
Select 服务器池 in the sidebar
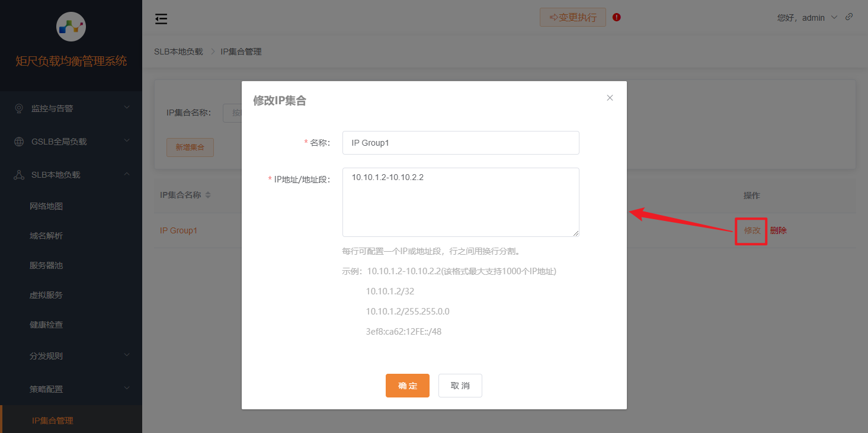[x=45, y=265]
